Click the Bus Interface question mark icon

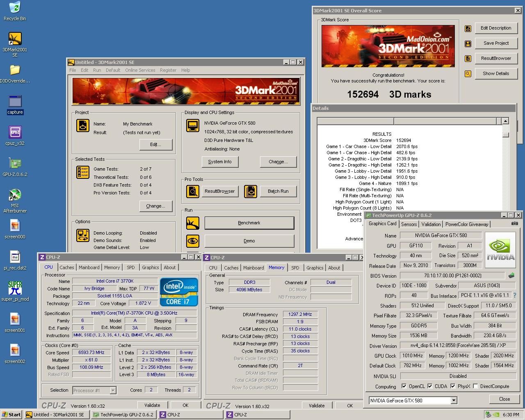pyautogui.click(x=515, y=295)
